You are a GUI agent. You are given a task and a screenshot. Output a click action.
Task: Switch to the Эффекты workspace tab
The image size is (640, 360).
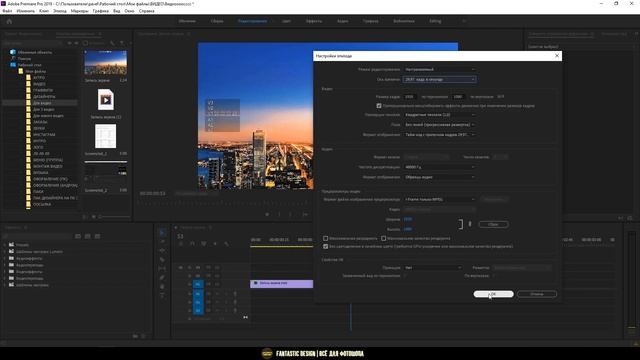coord(314,21)
